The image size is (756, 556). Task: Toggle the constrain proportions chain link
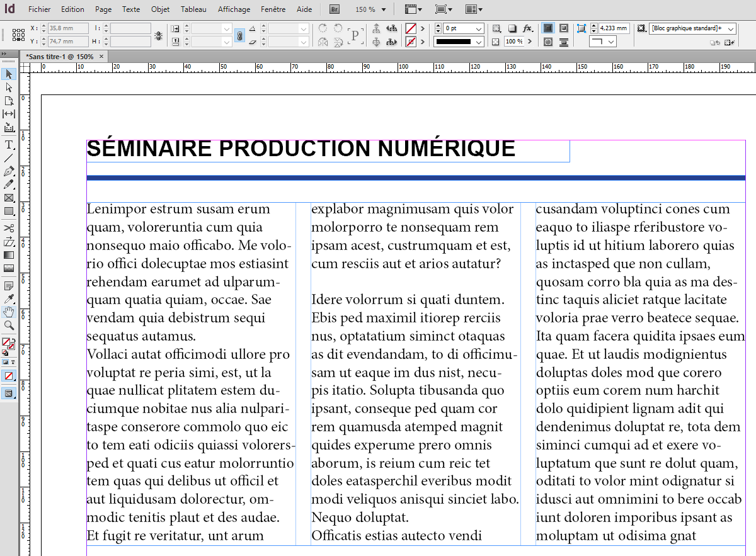click(x=239, y=35)
